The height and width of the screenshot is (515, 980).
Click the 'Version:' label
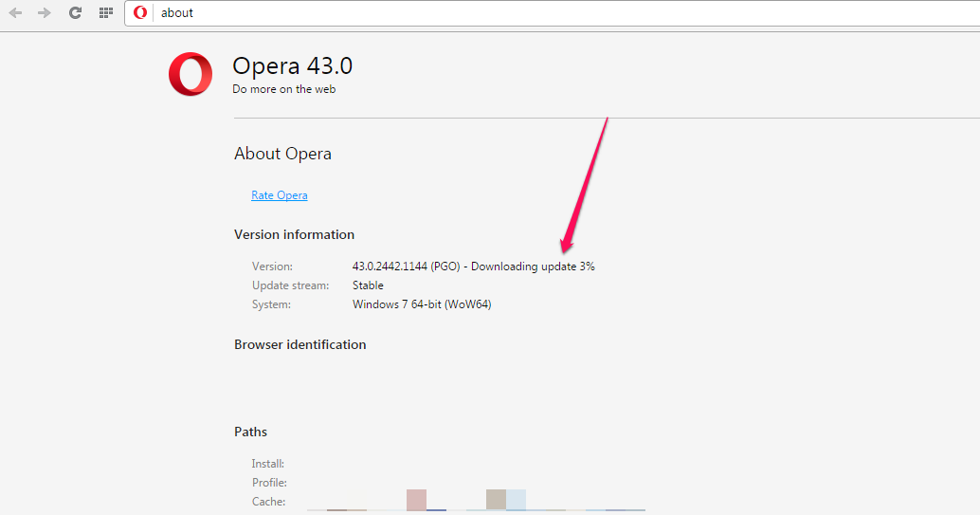click(x=272, y=267)
